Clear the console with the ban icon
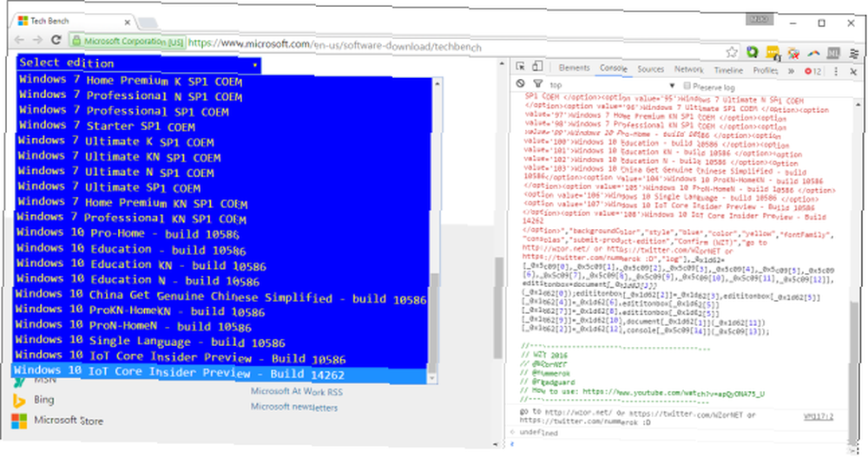868x457 pixels. click(520, 83)
